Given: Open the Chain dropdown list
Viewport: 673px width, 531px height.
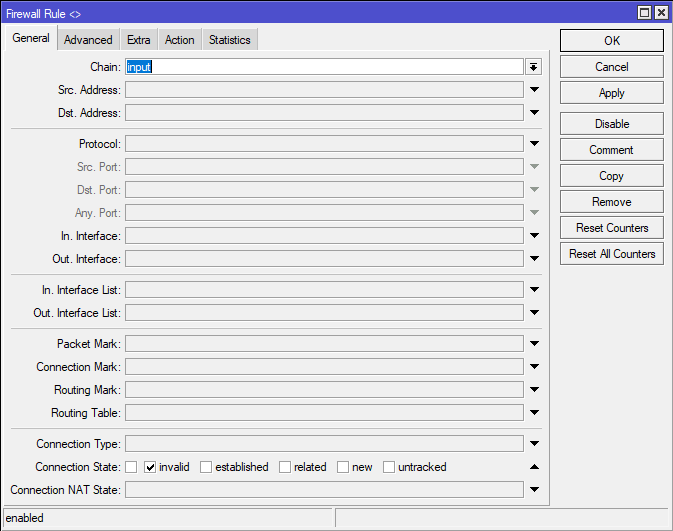Looking at the screenshot, I should click(534, 67).
